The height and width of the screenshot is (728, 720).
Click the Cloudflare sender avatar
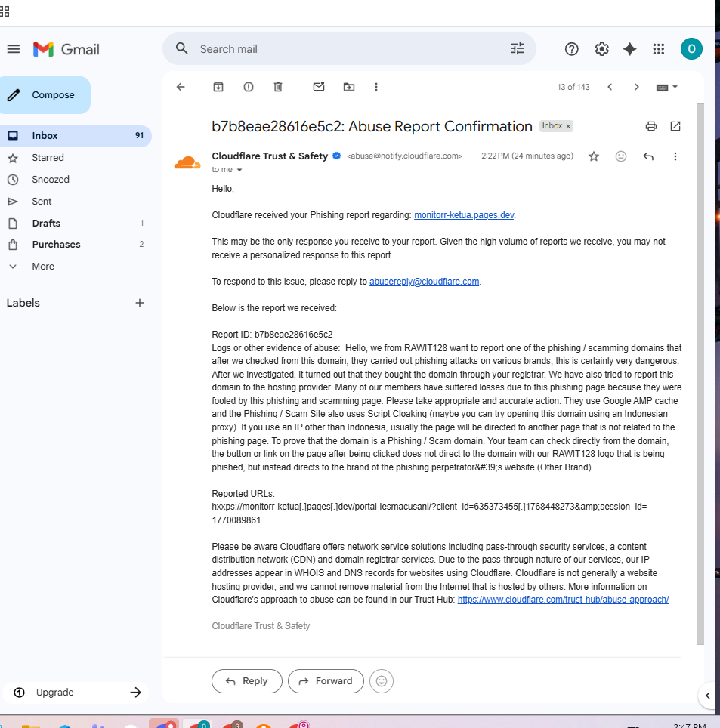coord(187,163)
